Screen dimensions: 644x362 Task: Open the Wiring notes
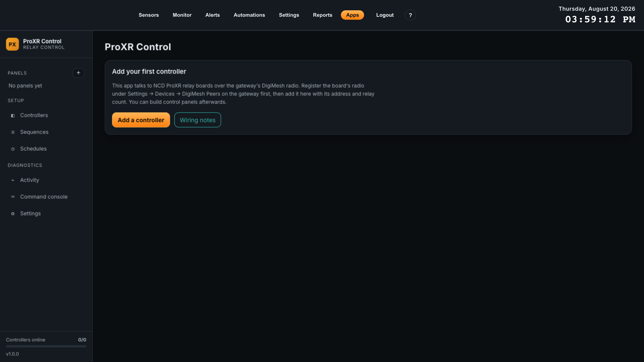[197, 120]
